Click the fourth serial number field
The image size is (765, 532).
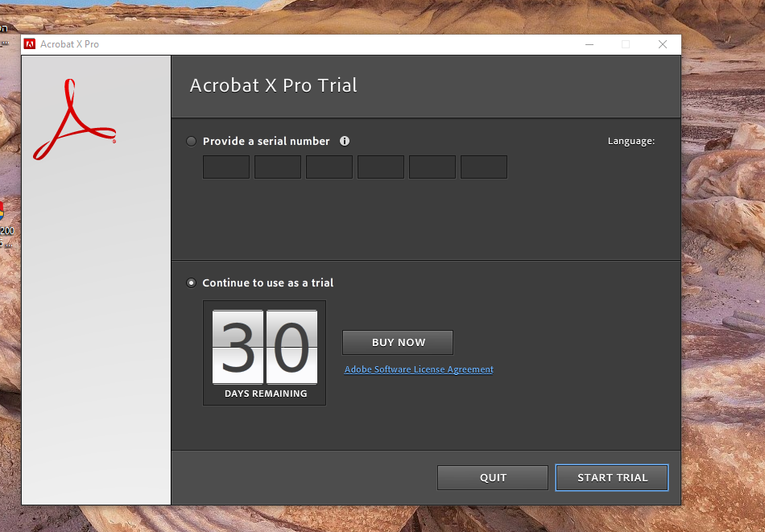click(381, 167)
